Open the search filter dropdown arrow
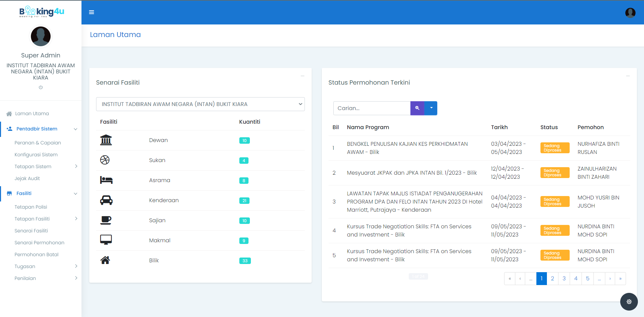The image size is (644, 317). (431, 108)
